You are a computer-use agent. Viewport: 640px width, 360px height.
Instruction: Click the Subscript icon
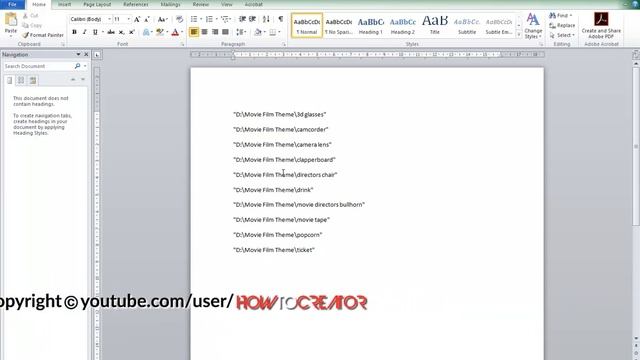[121, 32]
